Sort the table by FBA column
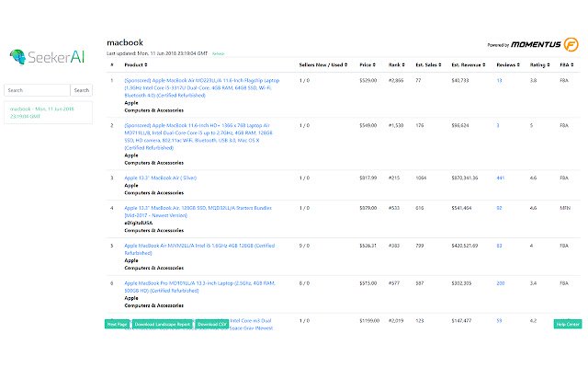 [x=566, y=65]
